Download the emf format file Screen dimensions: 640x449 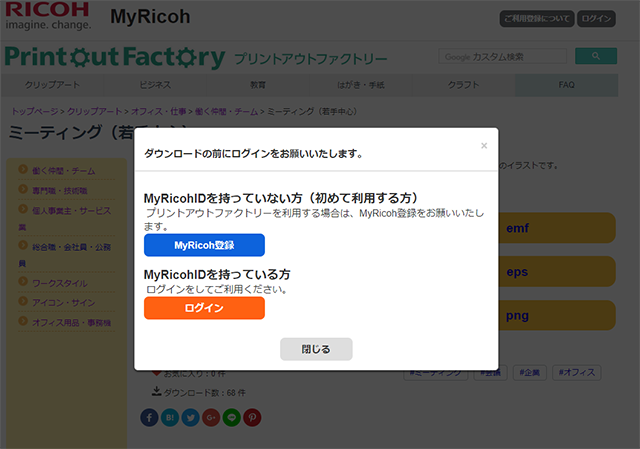tap(557, 228)
